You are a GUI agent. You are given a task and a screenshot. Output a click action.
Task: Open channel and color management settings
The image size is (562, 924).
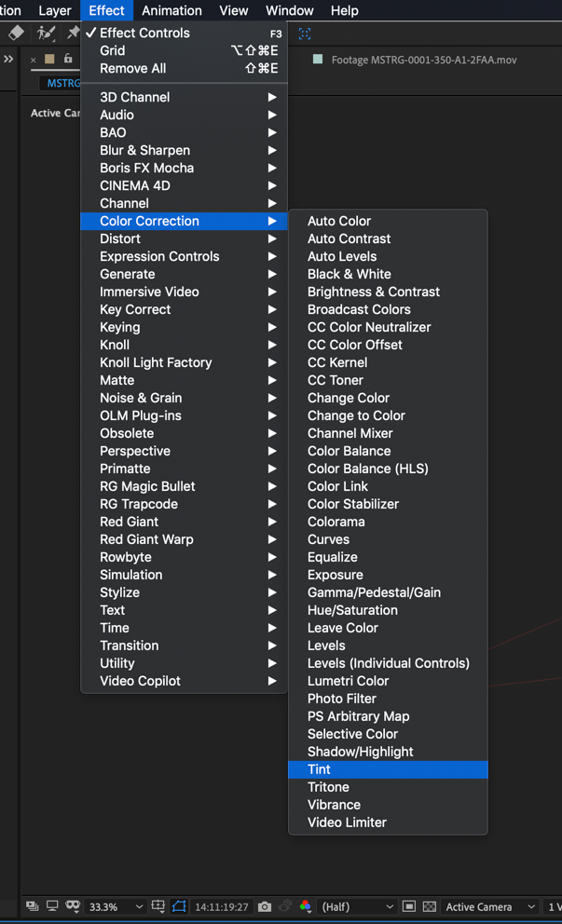(x=306, y=906)
